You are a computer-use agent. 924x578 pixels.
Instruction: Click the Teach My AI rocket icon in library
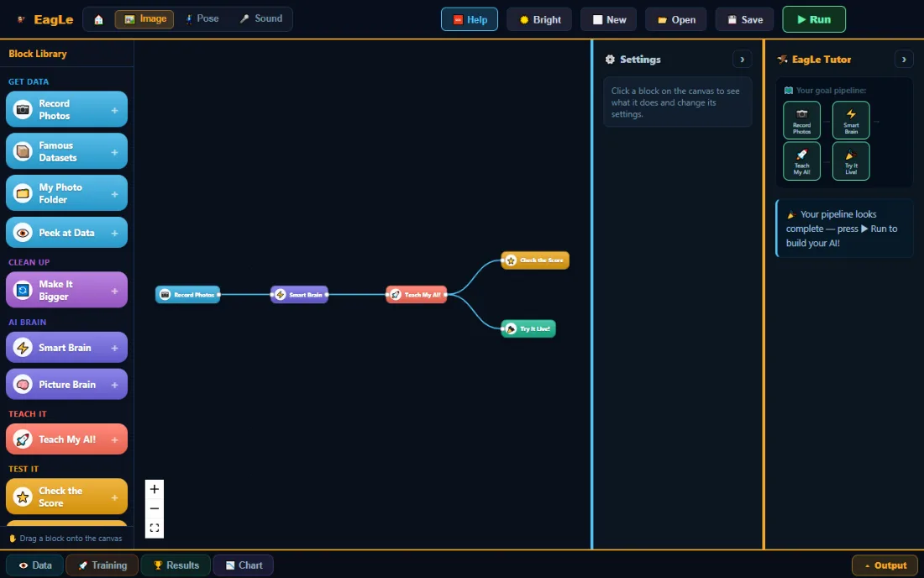click(x=23, y=439)
